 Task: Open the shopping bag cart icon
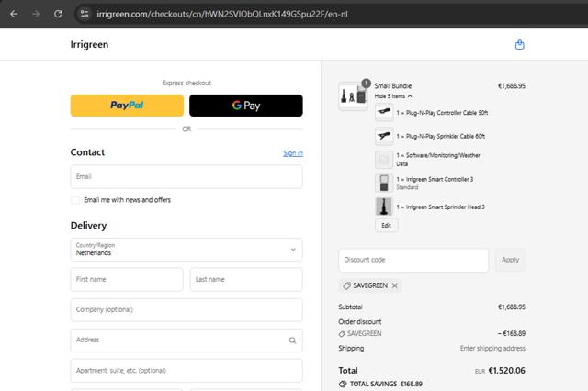[519, 45]
